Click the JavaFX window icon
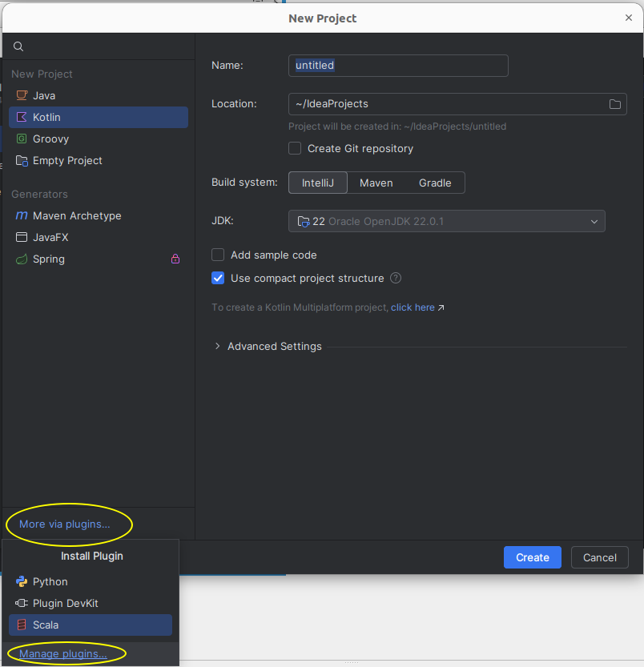The height and width of the screenshot is (667, 644). (x=22, y=237)
